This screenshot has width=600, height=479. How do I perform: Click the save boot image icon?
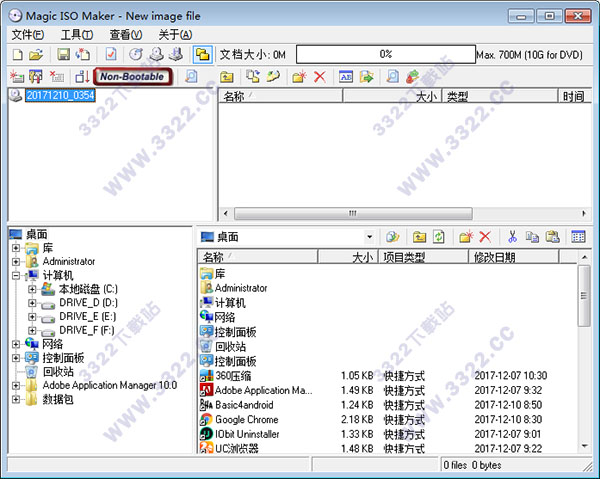coord(36,77)
